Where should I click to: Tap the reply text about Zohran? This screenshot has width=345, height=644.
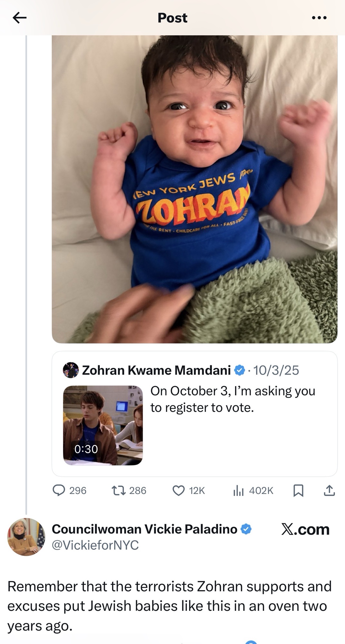click(169, 606)
